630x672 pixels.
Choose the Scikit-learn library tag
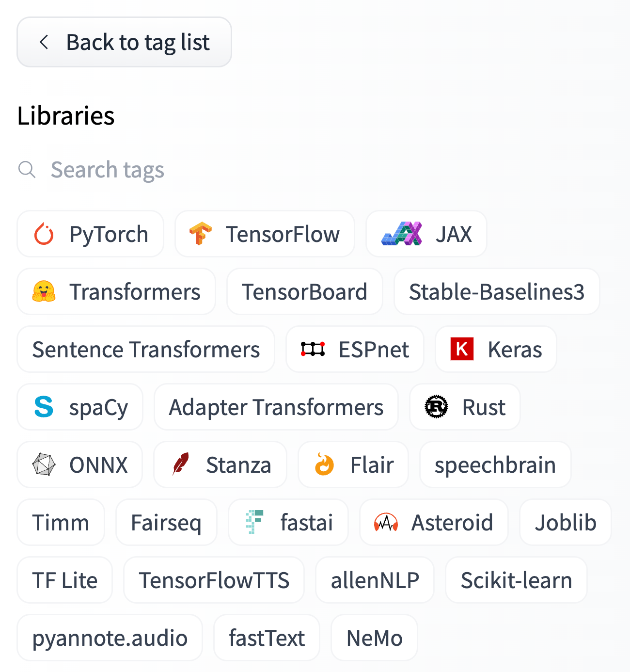point(516,580)
